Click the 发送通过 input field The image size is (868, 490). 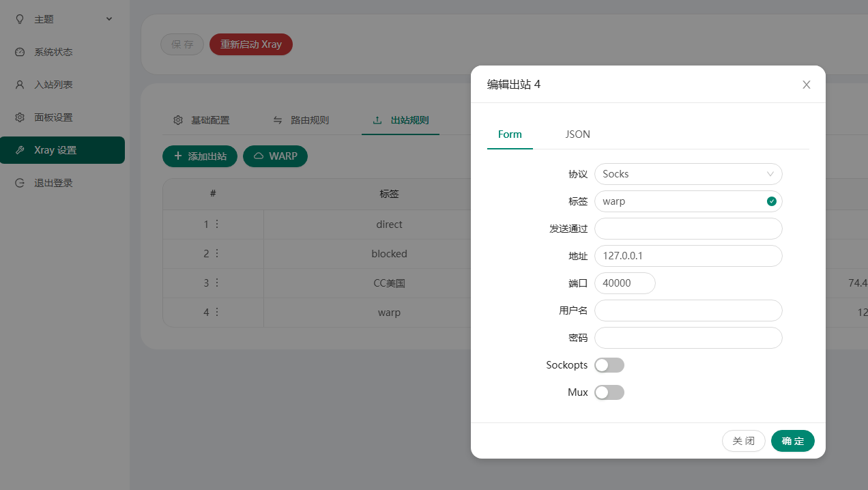click(x=689, y=229)
